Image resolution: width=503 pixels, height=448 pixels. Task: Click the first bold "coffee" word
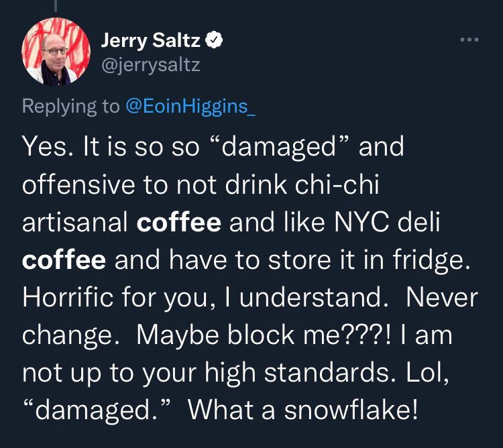point(178,223)
